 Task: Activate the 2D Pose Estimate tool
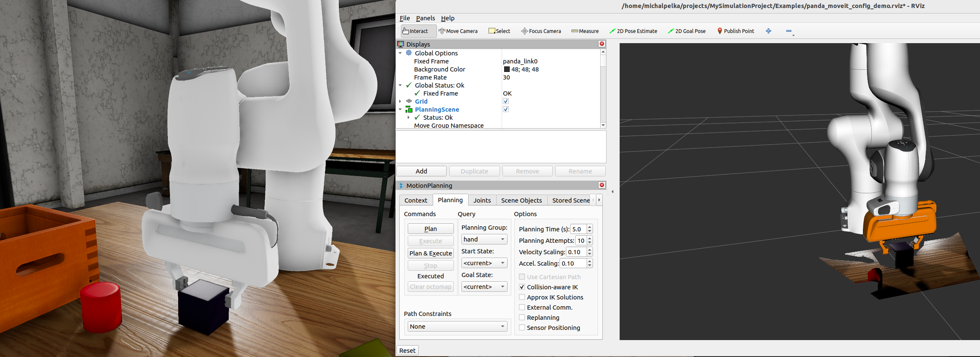[x=633, y=31]
